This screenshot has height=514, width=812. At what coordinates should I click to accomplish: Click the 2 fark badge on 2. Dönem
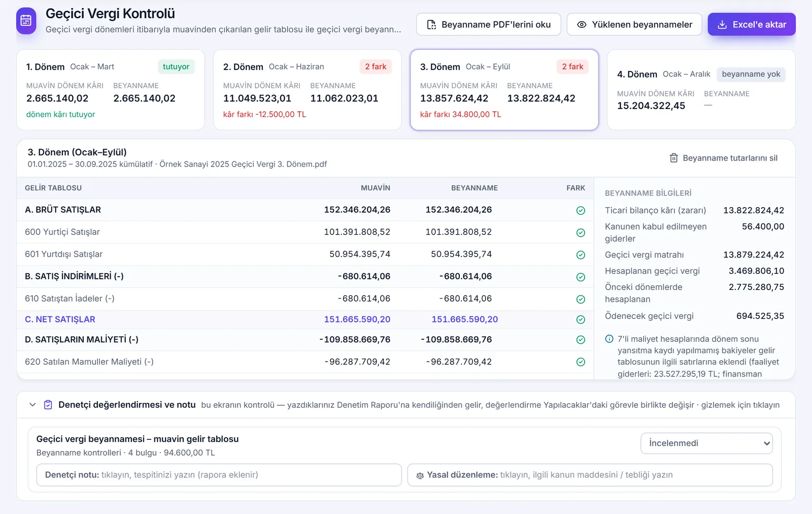click(x=376, y=67)
